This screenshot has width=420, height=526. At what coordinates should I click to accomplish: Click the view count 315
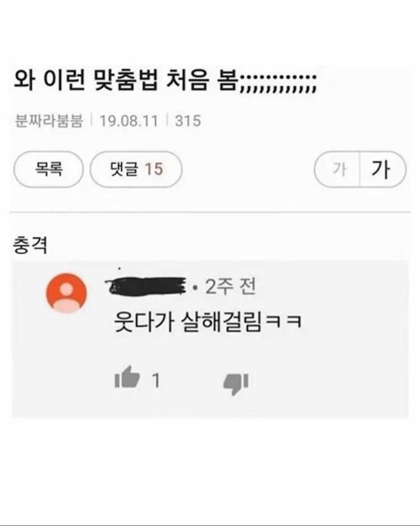point(188,121)
